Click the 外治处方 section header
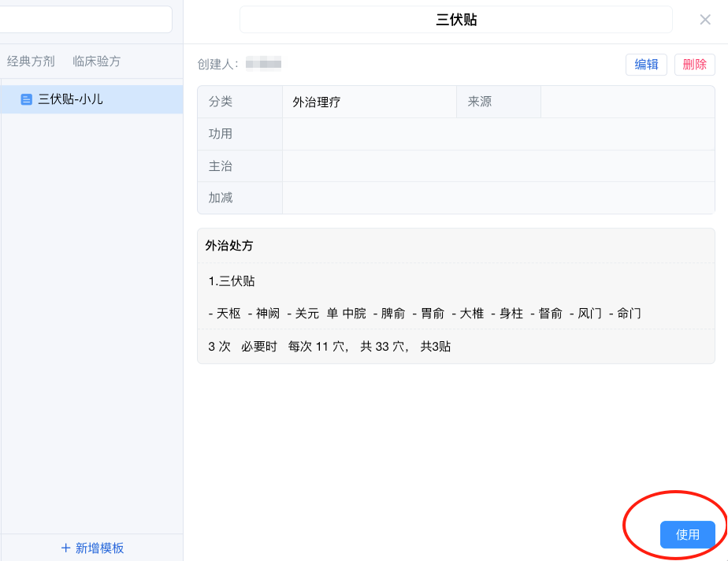This screenshot has width=728, height=561. (x=229, y=246)
